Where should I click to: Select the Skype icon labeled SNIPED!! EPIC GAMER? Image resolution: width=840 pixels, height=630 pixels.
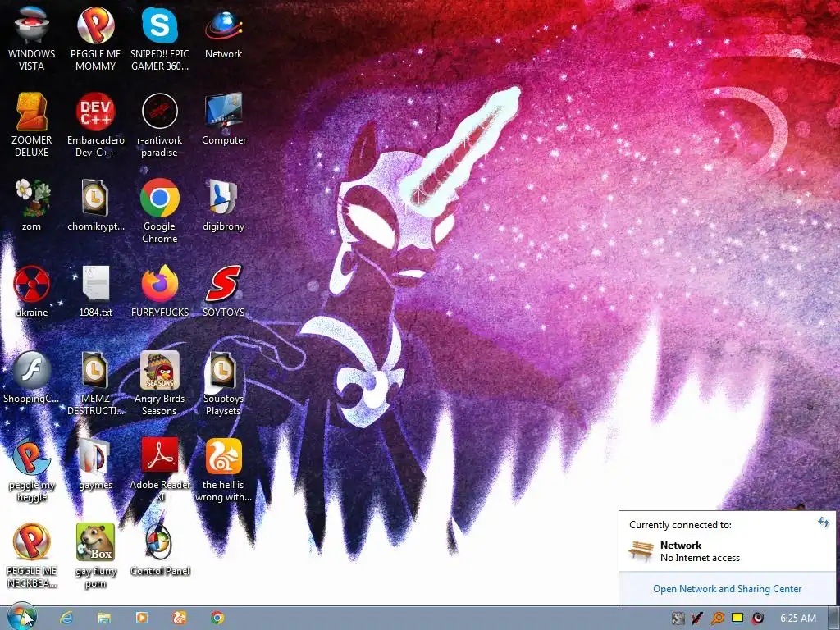[160, 38]
